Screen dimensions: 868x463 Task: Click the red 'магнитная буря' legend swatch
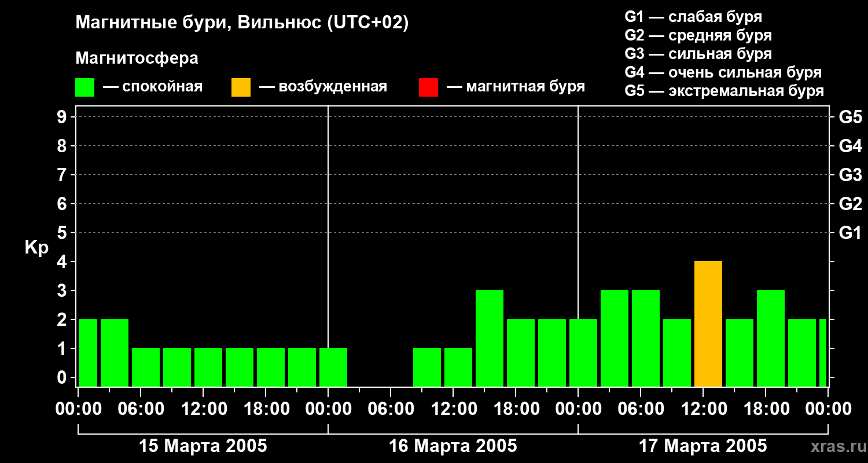[429, 87]
